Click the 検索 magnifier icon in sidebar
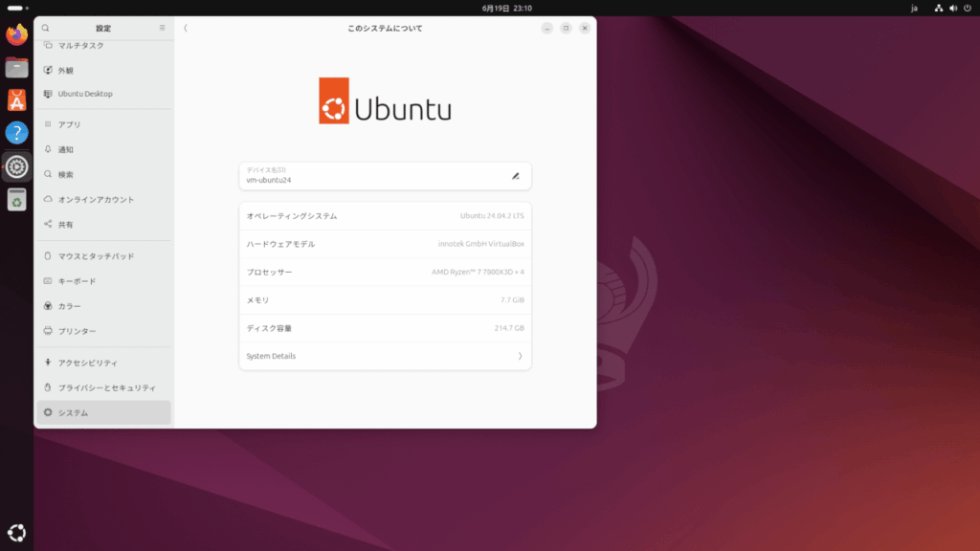The image size is (980, 551). (48, 174)
